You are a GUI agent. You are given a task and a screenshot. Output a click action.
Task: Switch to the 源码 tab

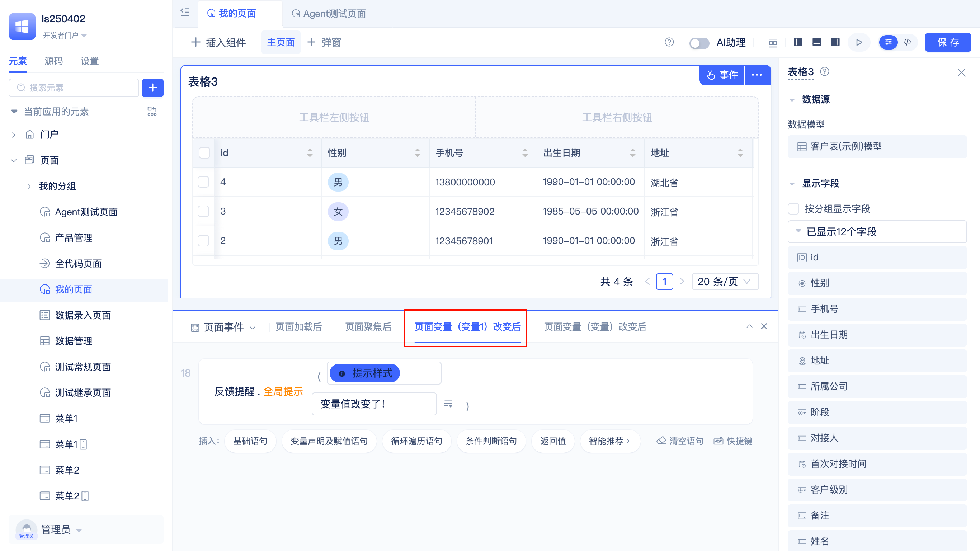[x=54, y=61]
